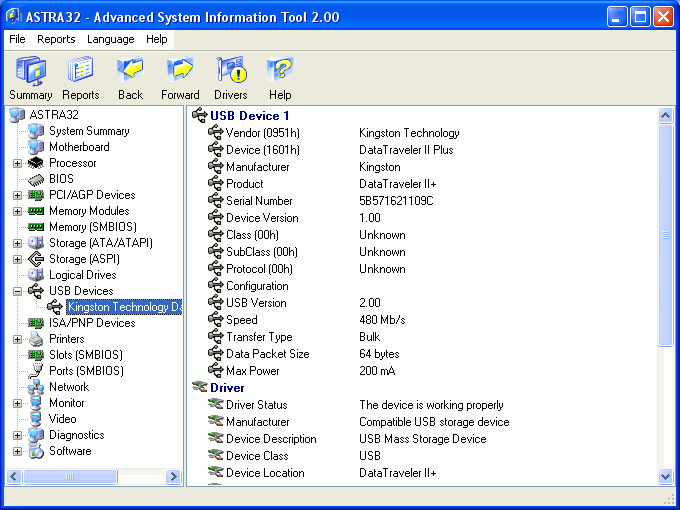Expand the Diagnostics node

coord(17,435)
